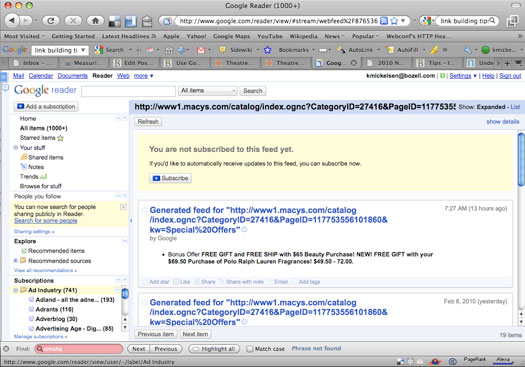Click the highlighter pen icon in Google toolbar
Screen dimensions: 525x367
pyautogui.click(x=434, y=50)
